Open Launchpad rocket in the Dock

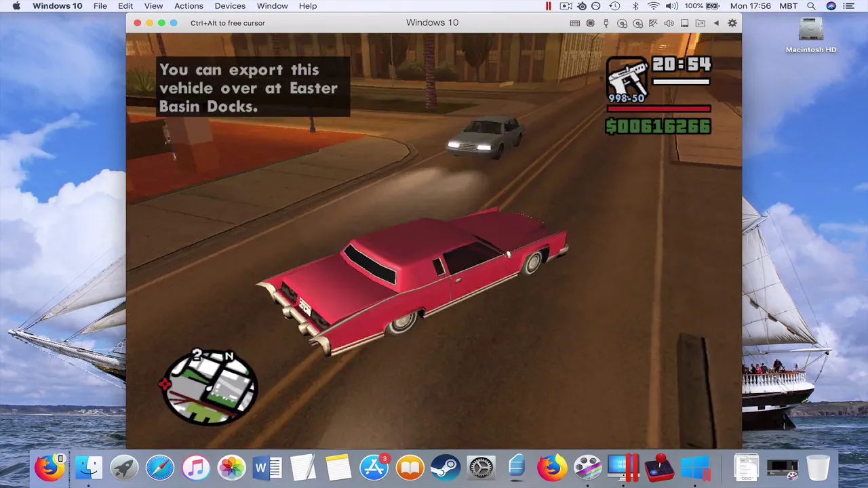(124, 468)
